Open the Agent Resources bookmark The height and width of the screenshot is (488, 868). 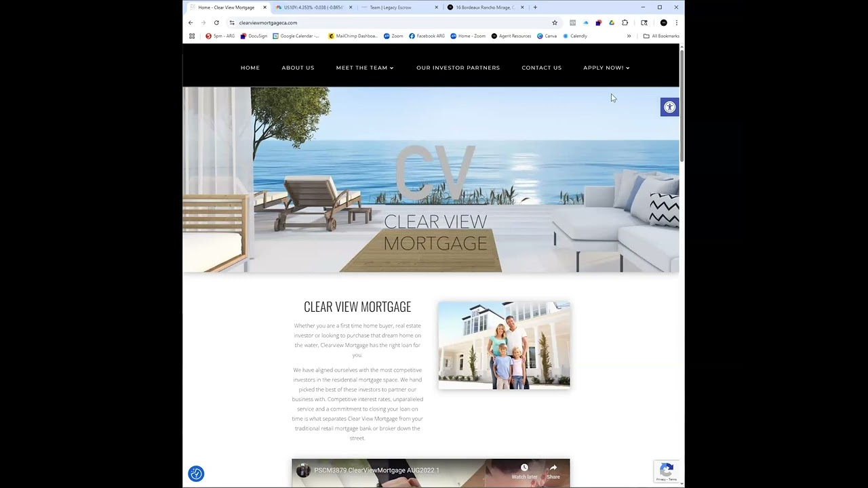[x=511, y=36]
